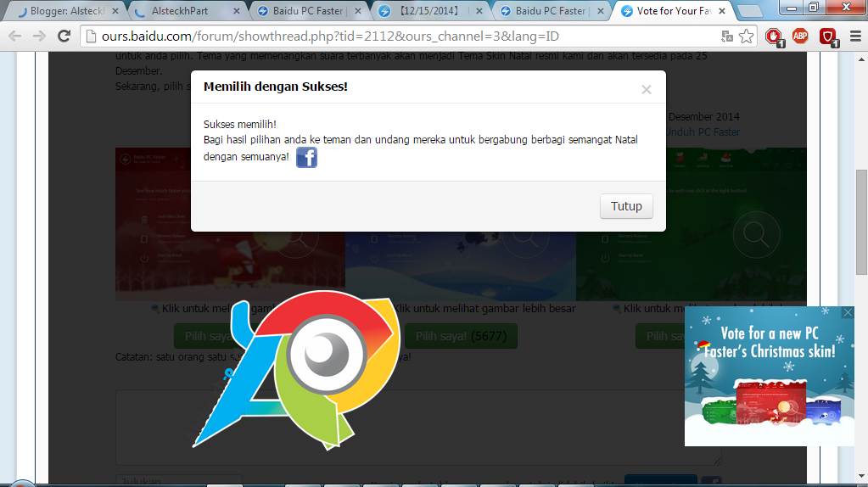Viewport: 868px width, 487px height.
Task: Close the 【12/15/2014】 tab
Action: (479, 11)
